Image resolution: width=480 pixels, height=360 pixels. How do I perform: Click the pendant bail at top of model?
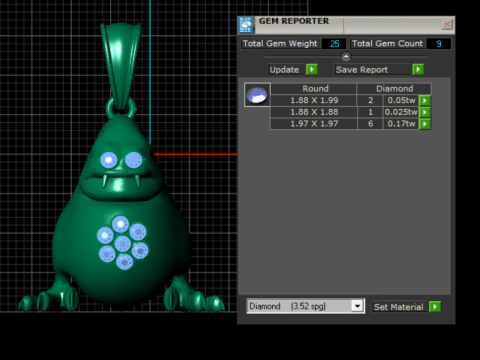click(x=121, y=65)
